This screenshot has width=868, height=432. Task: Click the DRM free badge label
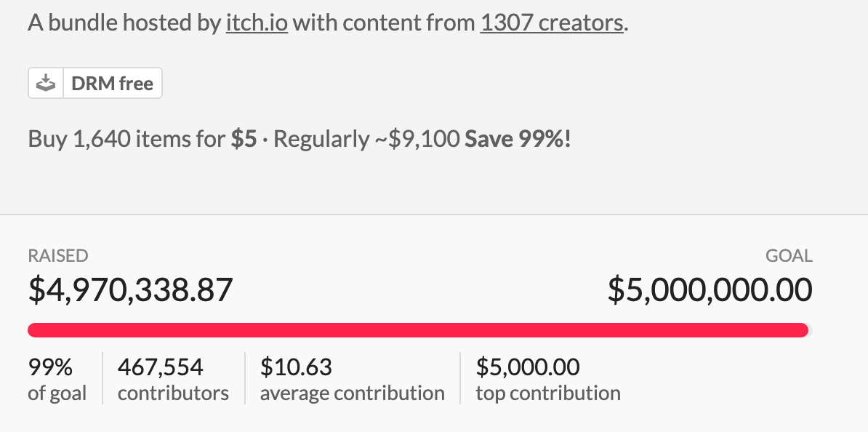[112, 84]
